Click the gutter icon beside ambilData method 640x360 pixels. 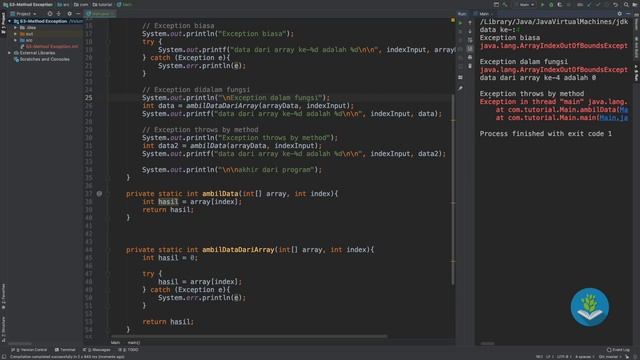click(99, 193)
